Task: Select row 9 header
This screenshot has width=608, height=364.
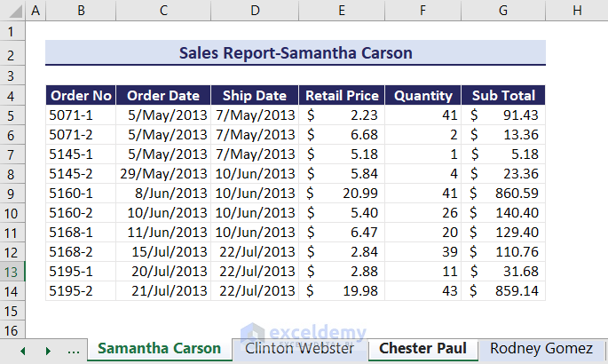Action: (13, 193)
